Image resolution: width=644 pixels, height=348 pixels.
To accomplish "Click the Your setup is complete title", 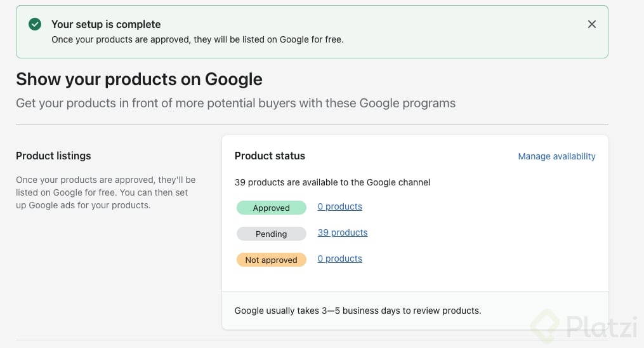I will [106, 24].
